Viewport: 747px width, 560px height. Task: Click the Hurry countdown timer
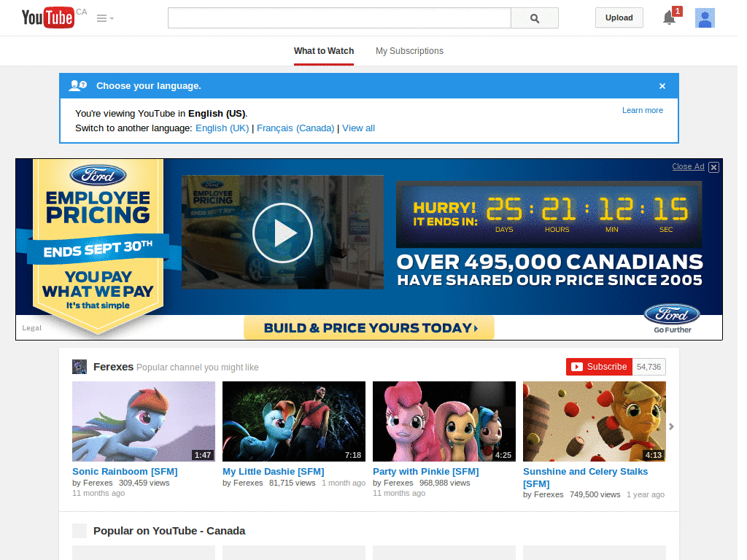549,214
